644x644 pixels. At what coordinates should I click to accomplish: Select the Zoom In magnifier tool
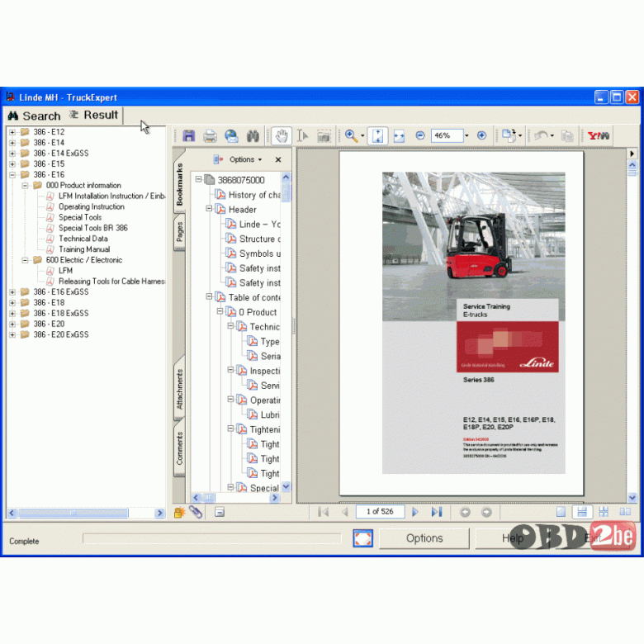tap(351, 135)
